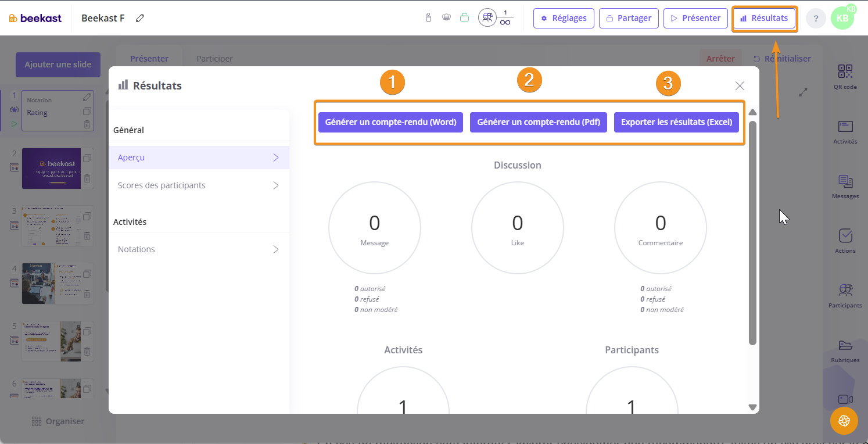Click the green padlock access icon
Image resolution: width=868 pixels, height=444 pixels.
[464, 18]
